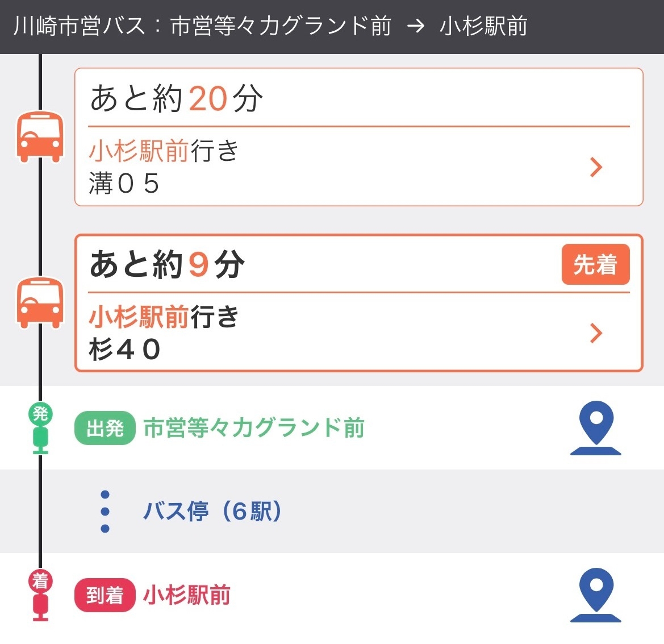
Task: Tap the arrow icon in the header
Action: click(x=416, y=26)
